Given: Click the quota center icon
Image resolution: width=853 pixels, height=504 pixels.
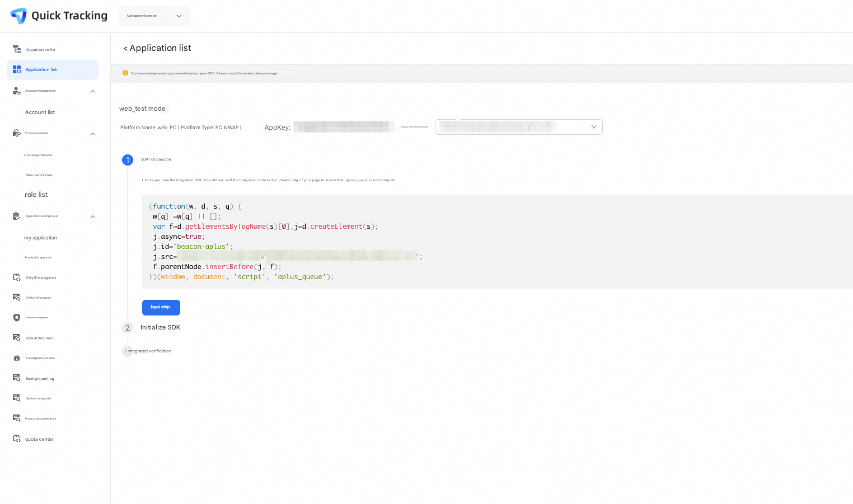Looking at the screenshot, I should [17, 439].
